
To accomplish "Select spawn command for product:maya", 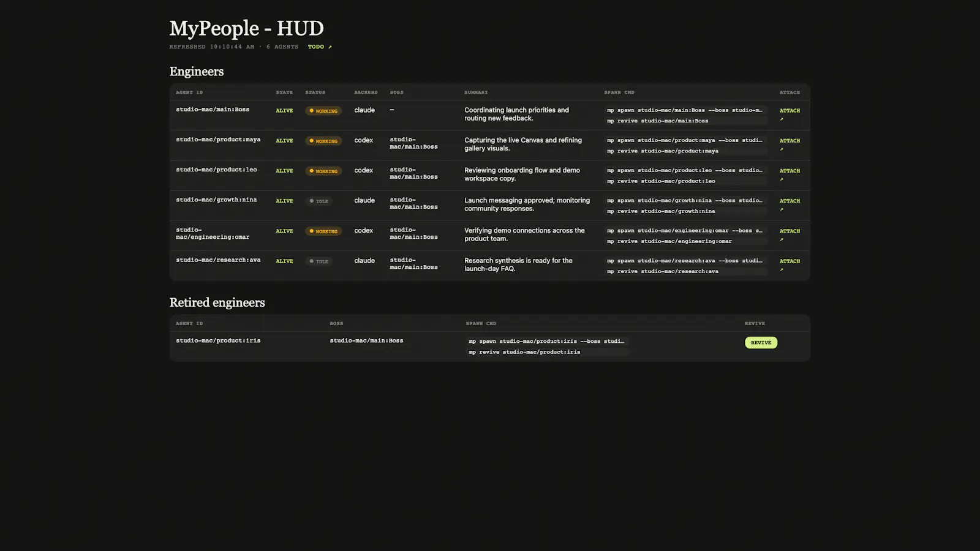I will click(x=685, y=140).
